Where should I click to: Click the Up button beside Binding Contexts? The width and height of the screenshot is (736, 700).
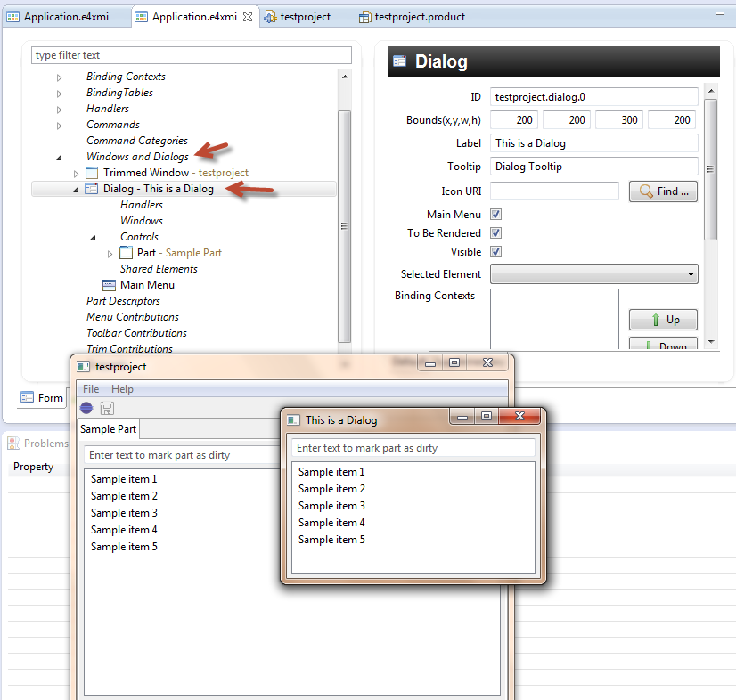pyautogui.click(x=663, y=320)
